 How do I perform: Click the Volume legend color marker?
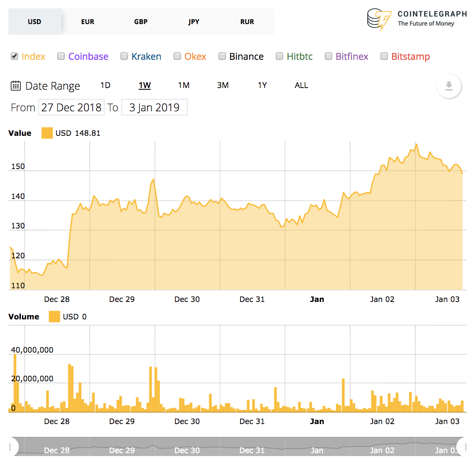pyautogui.click(x=54, y=316)
